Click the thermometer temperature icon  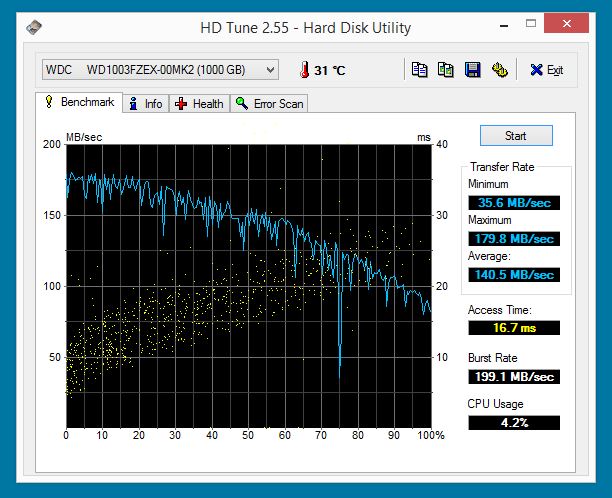(303, 70)
